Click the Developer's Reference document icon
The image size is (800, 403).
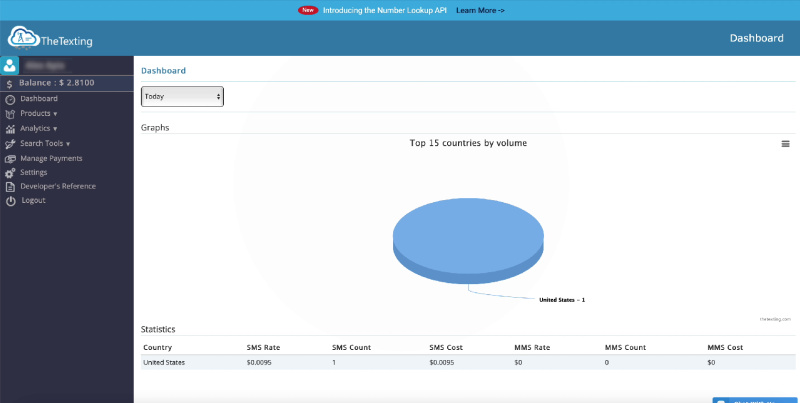(x=11, y=186)
